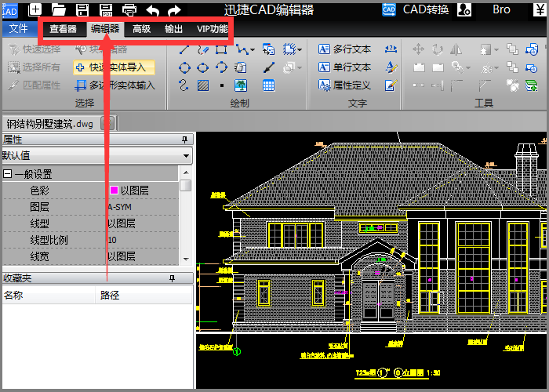Open a file with the folder icon
This screenshot has width=549, height=392.
coord(59,9)
